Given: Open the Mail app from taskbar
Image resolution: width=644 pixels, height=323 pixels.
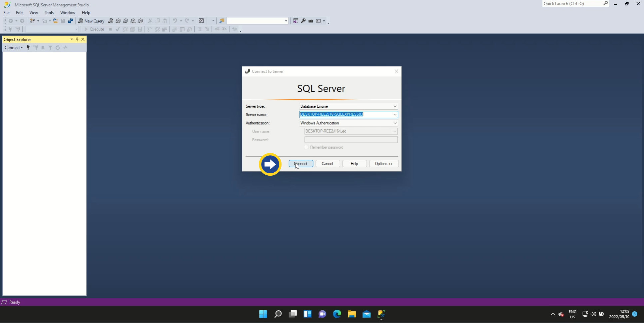Looking at the screenshot, I should [366, 314].
